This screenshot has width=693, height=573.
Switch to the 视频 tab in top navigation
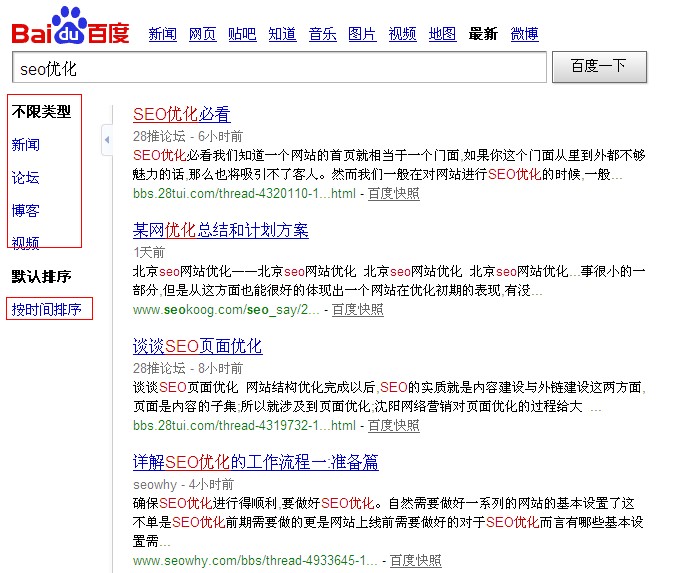pyautogui.click(x=402, y=35)
